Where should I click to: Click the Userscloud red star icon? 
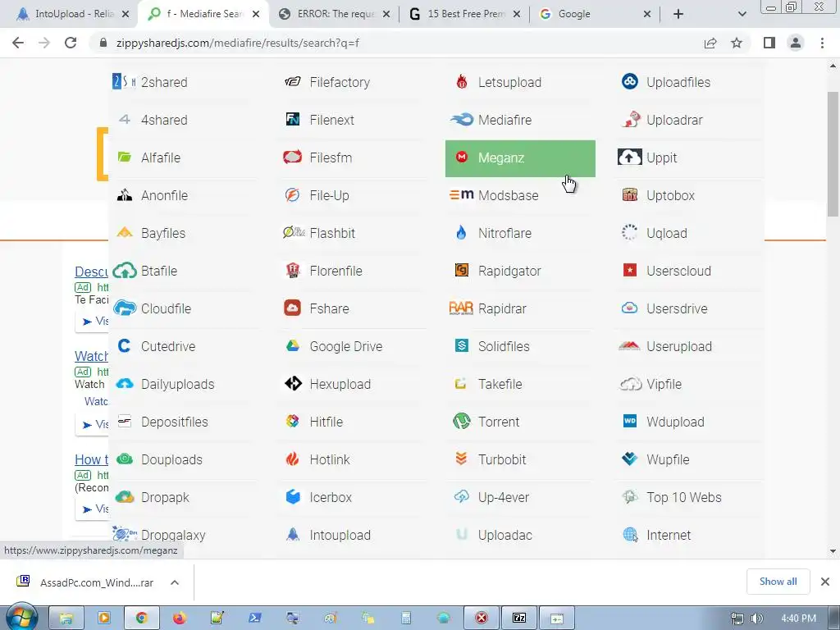pos(629,270)
